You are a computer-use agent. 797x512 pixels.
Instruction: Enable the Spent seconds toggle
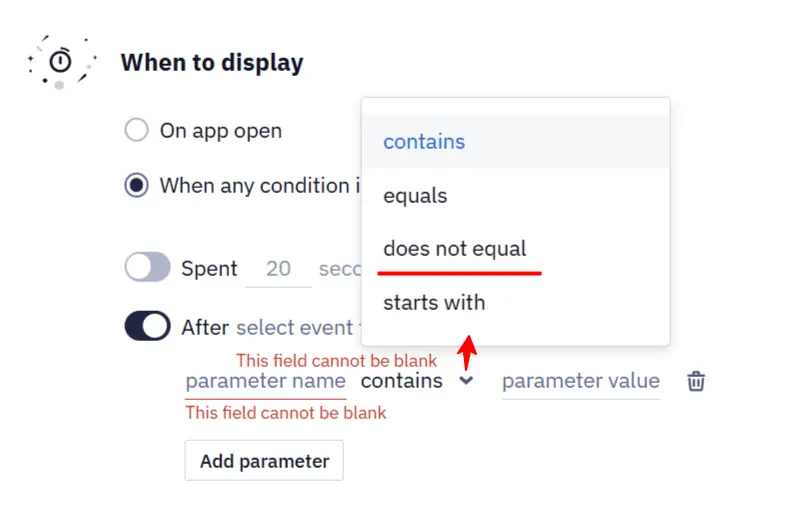(147, 267)
